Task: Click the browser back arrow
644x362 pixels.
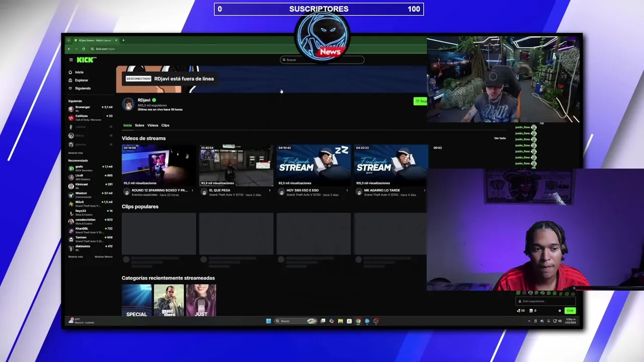Action: 69,49
